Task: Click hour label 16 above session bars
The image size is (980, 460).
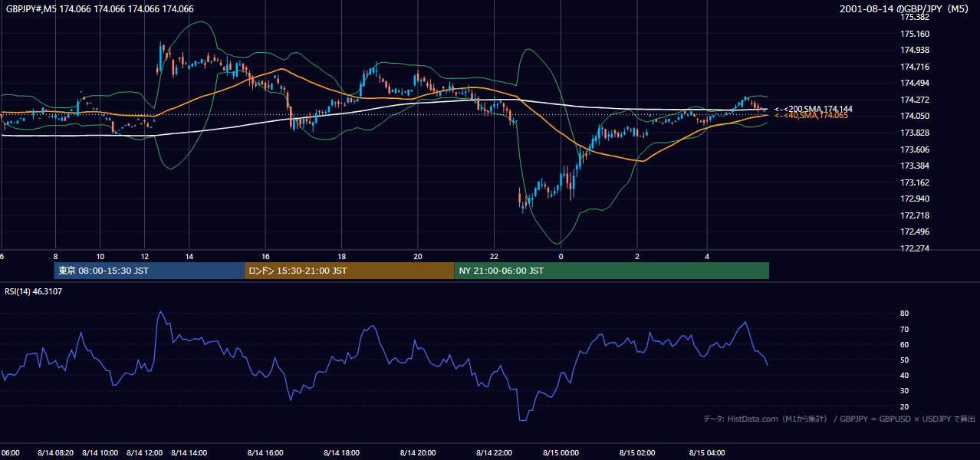Action: click(265, 256)
